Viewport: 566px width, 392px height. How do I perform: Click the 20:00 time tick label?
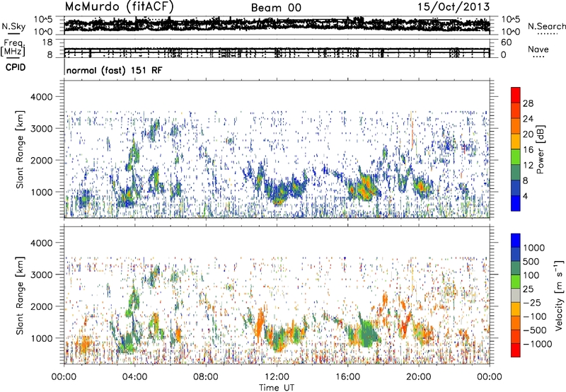[418, 377]
